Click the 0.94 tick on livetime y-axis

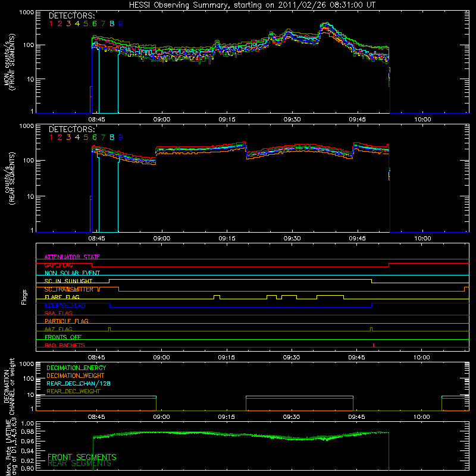[x=27, y=450]
